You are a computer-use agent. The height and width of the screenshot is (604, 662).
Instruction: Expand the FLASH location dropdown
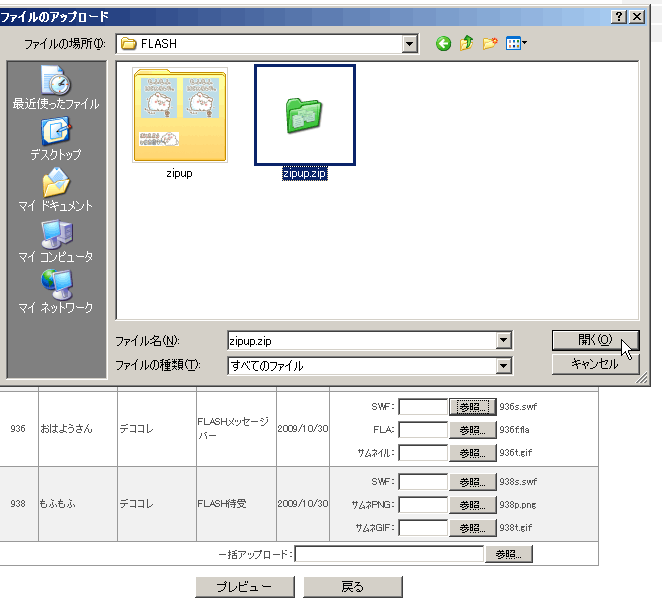[409, 44]
